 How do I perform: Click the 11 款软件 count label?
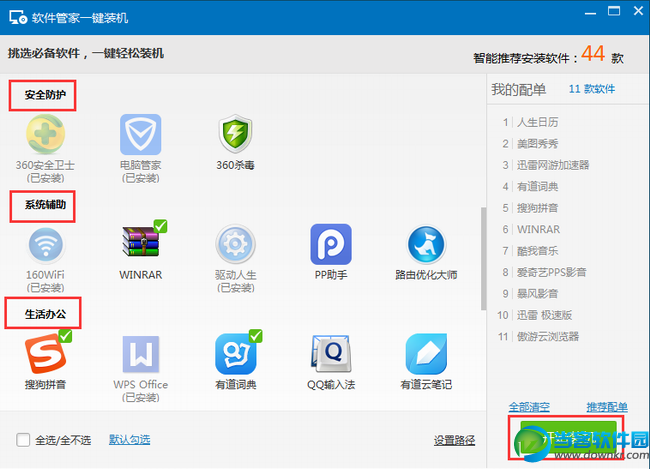point(592,89)
